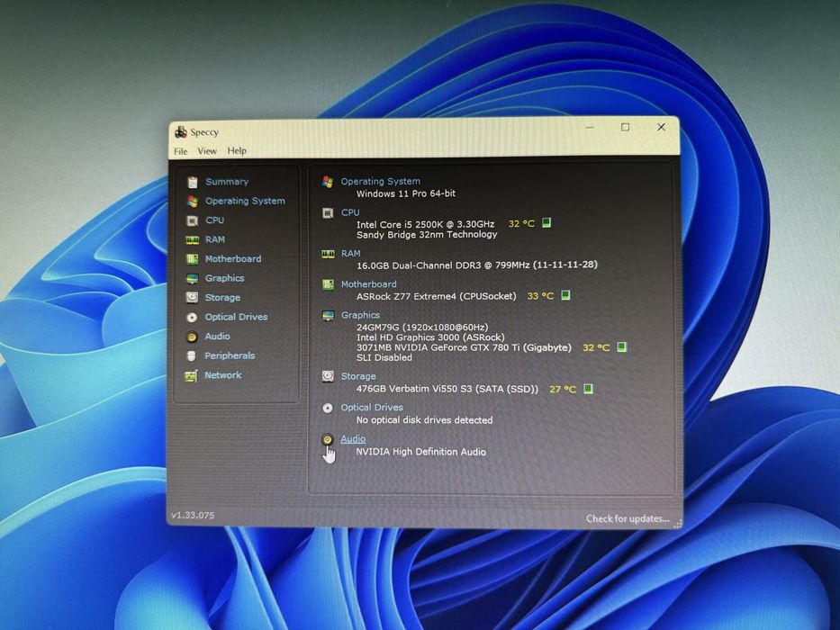840x630 pixels.
Task: Go to Optical Drives sidebar section
Action: pyautogui.click(x=236, y=317)
